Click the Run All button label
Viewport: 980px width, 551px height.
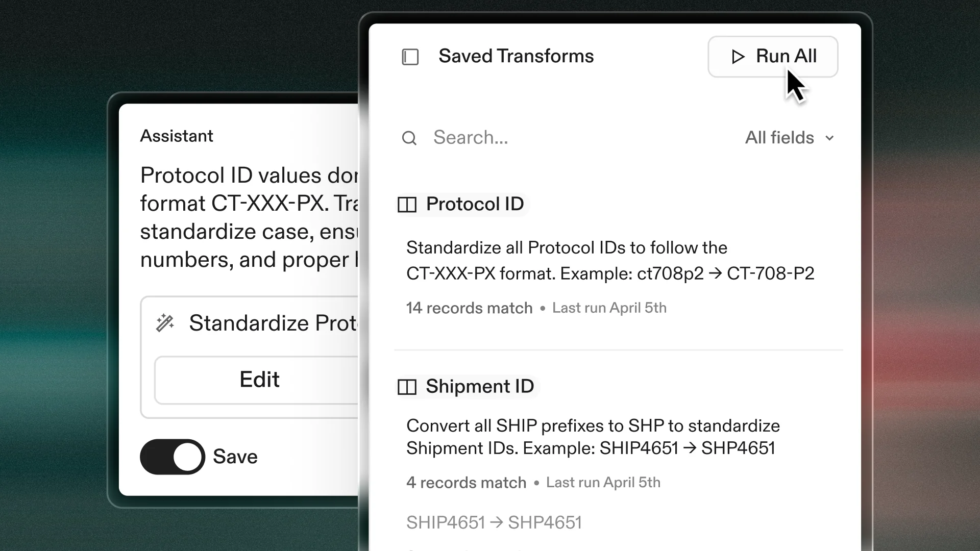point(786,56)
